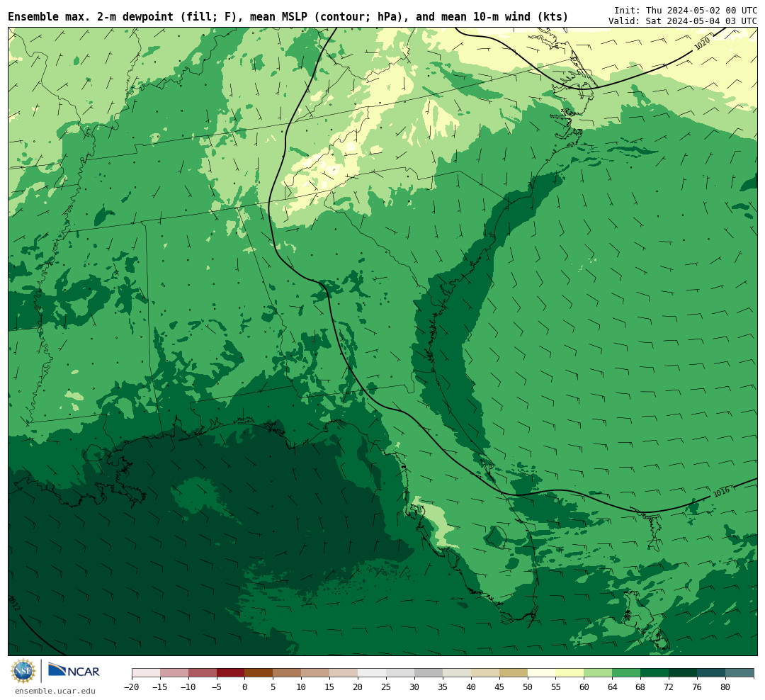Pick the 45 to 50 khaki colorbar swatch
This screenshot has height=700, width=765.
tap(514, 673)
